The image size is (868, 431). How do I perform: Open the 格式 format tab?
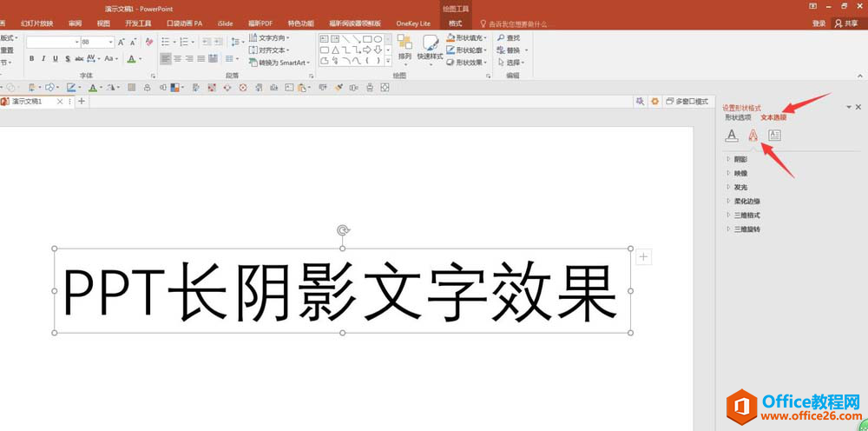click(456, 23)
